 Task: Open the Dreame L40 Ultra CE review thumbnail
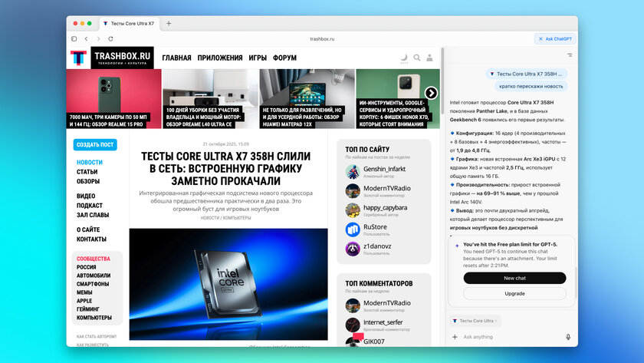click(x=211, y=99)
